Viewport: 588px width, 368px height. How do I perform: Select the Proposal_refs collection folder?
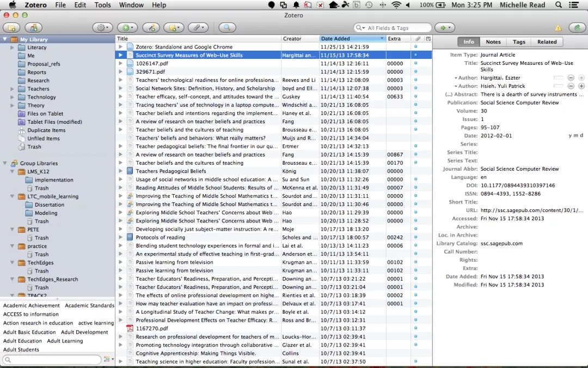44,64
